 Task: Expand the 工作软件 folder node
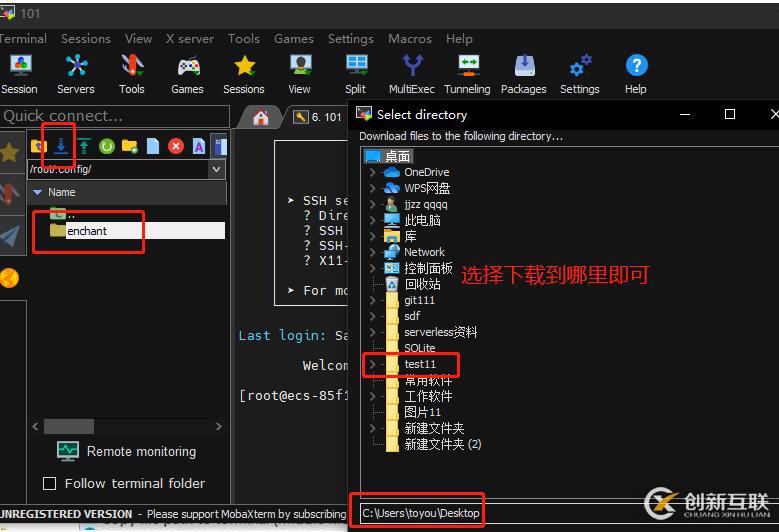(x=372, y=396)
